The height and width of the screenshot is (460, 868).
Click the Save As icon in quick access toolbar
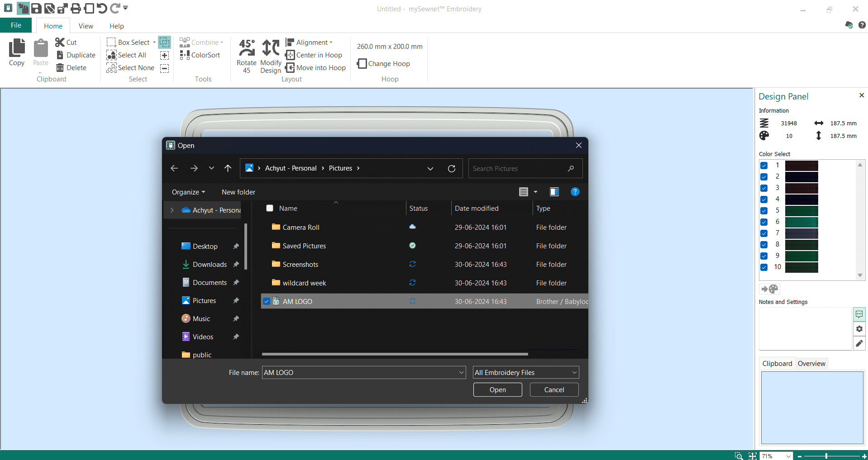pos(50,8)
